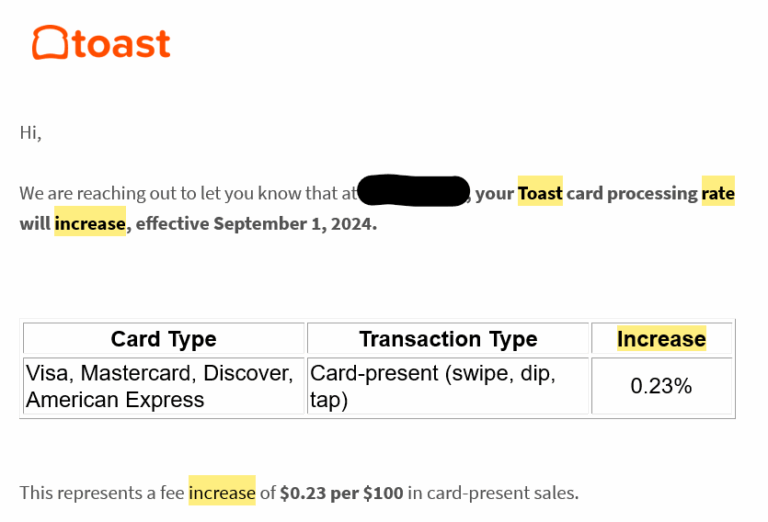This screenshot has height=522, width=768.
Task: Click the blacked-out redacted name
Action: (x=413, y=190)
